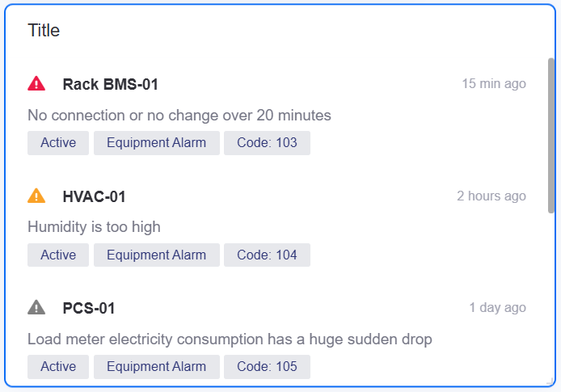This screenshot has height=392, width=561.
Task: Select Equipment Alarm tag under Rack BMS-01
Action: pos(157,143)
